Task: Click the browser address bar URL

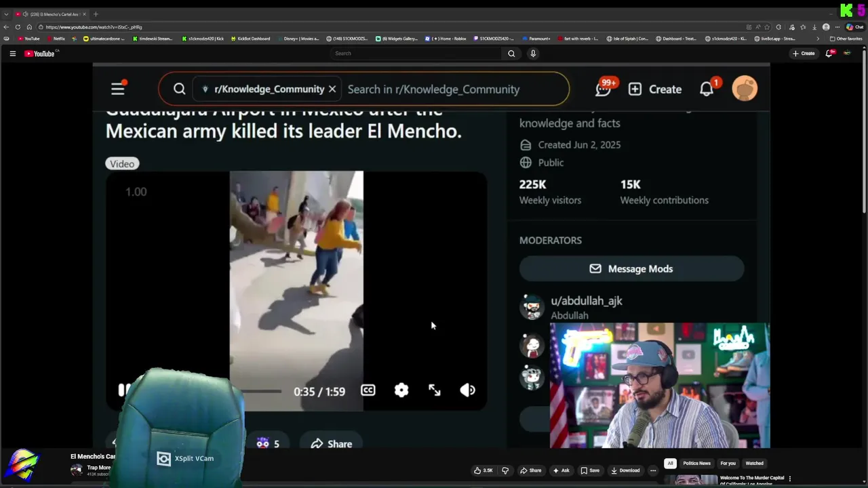Action: pos(94,27)
